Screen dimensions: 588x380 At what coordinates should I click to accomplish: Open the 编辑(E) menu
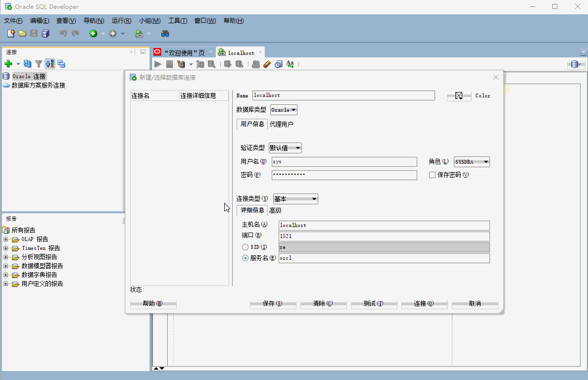pos(40,21)
